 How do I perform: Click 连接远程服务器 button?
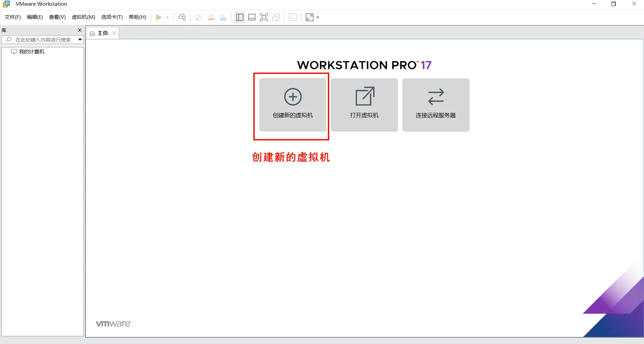pyautogui.click(x=436, y=105)
